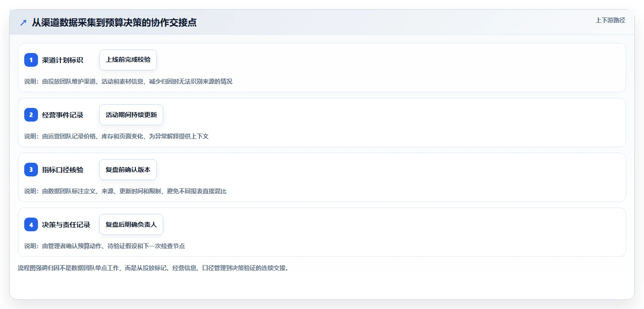Click the 上下游路径 label in the header
The width and height of the screenshot is (644, 309).
click(x=610, y=20)
